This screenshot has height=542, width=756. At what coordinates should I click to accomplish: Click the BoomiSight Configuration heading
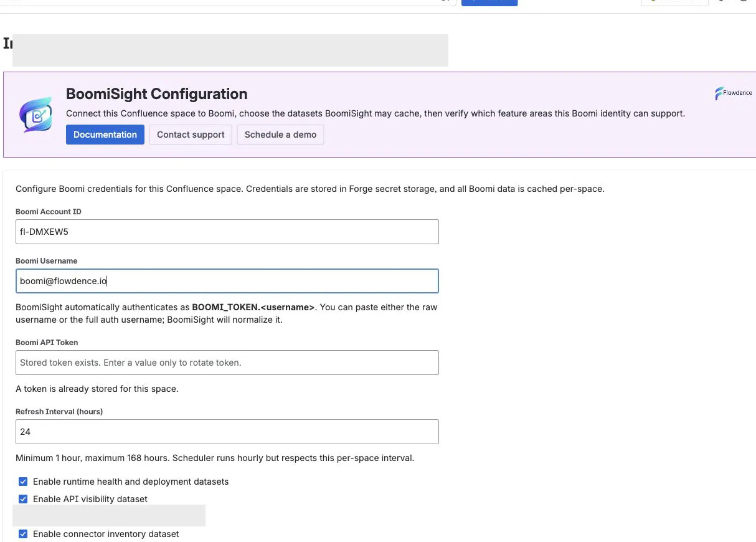coord(157,94)
